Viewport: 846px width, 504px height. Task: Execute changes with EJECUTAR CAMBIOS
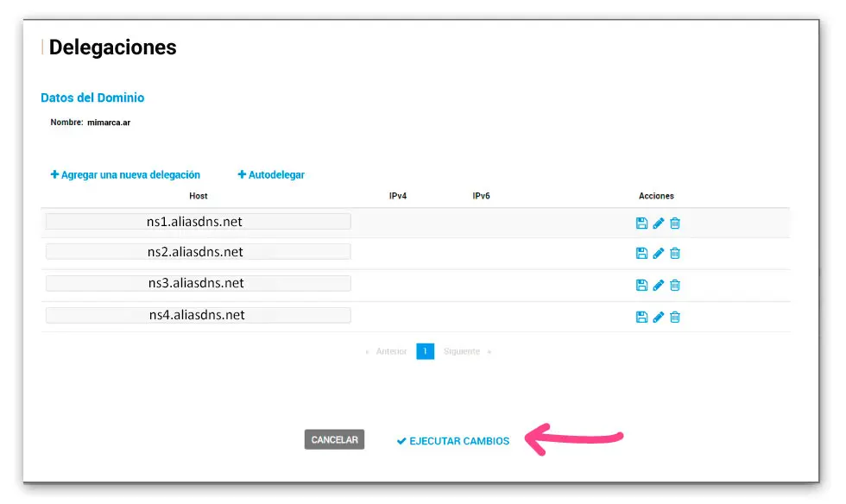[x=452, y=440]
